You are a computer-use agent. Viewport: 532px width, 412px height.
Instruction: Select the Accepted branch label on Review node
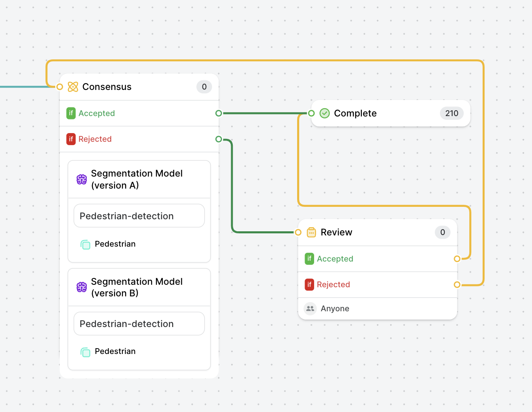coord(335,259)
